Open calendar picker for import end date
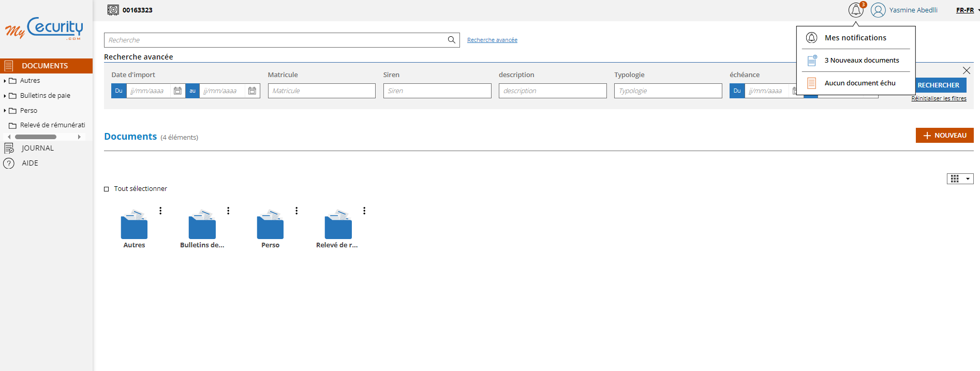Viewport: 980px width, 371px height. pyautogui.click(x=252, y=91)
